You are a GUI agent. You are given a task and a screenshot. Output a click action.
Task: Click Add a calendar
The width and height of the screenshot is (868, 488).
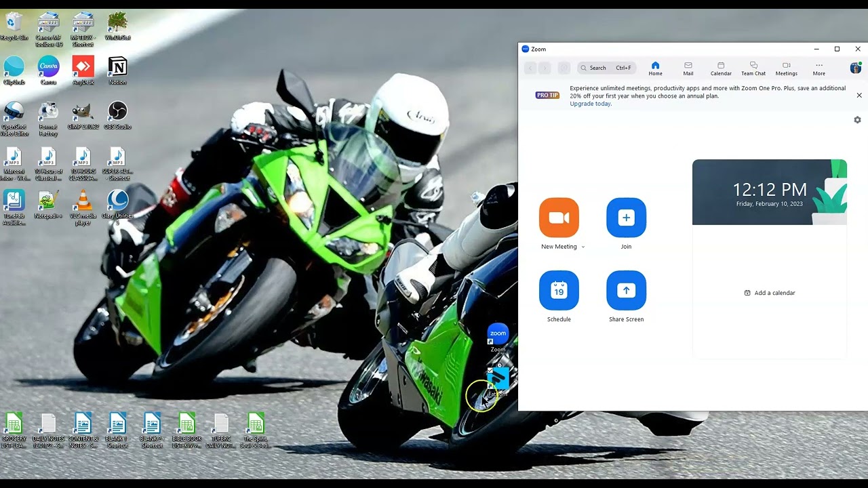pos(770,293)
